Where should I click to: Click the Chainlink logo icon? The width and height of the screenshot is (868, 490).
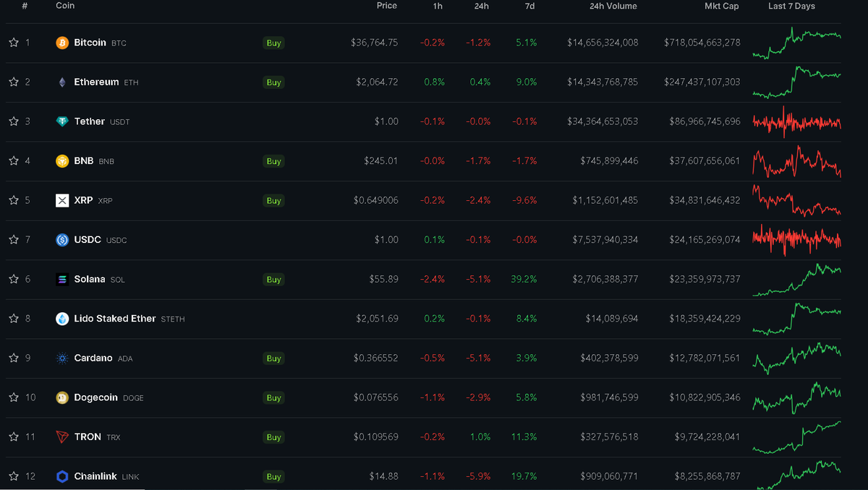coord(62,476)
